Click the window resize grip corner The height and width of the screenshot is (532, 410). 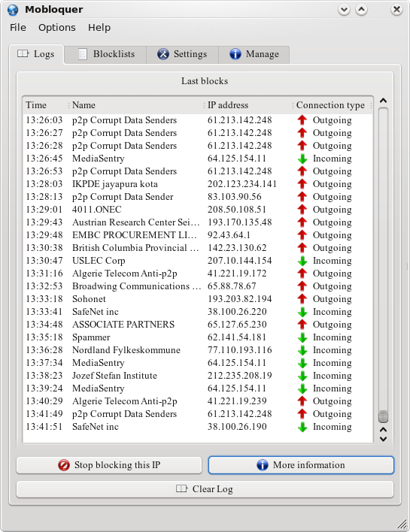pos(402,524)
